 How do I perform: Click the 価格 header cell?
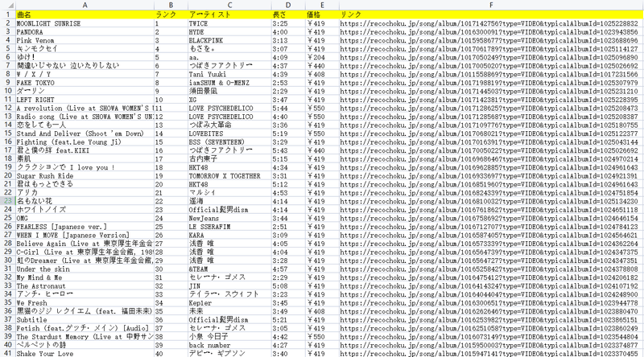323,14
